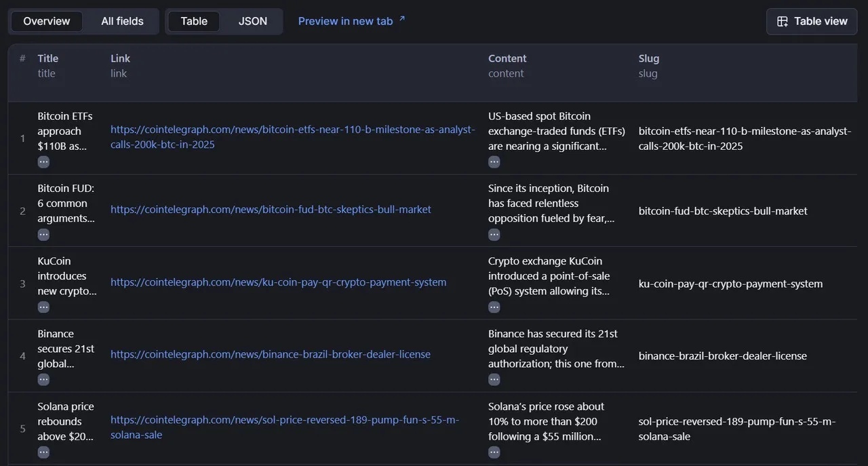Open the sol-price-reversed-189-pump-fun link

285,427
